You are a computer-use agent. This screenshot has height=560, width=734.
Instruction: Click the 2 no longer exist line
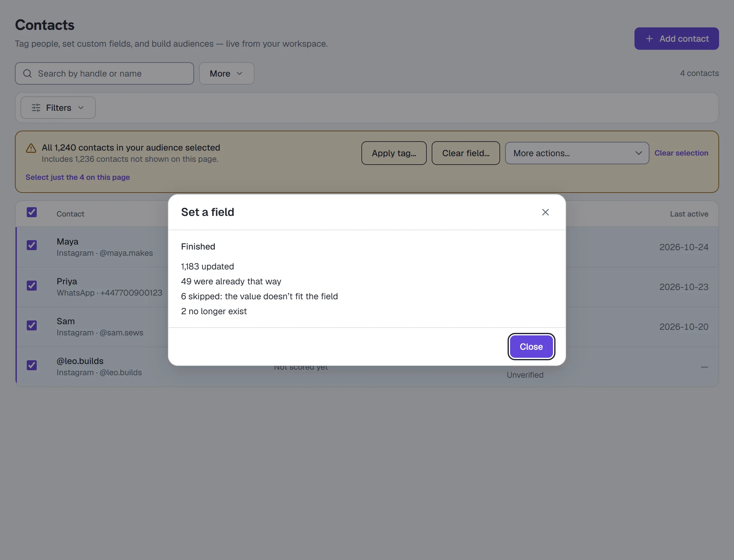(x=214, y=311)
